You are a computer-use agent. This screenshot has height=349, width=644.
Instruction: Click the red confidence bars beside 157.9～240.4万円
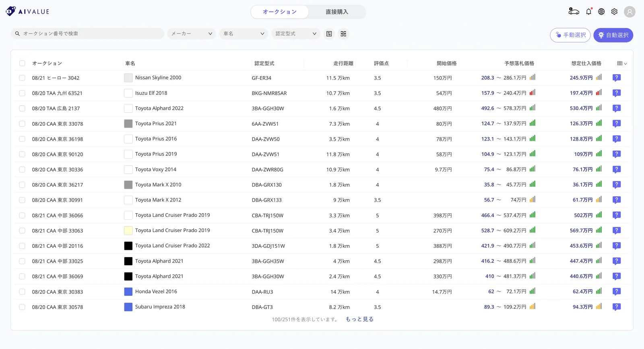coord(533,92)
